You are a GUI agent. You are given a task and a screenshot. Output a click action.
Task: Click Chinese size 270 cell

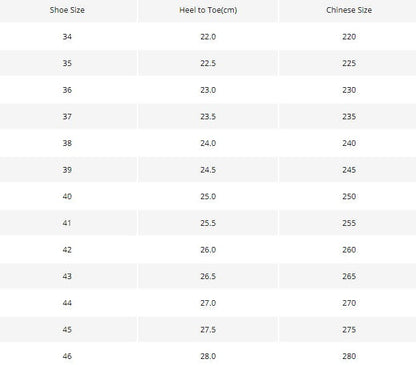(349, 303)
